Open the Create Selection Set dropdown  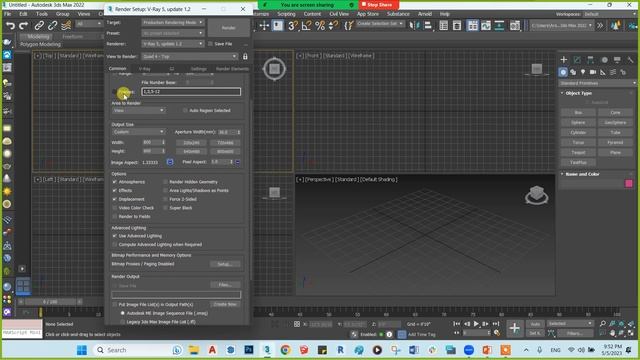point(380,24)
